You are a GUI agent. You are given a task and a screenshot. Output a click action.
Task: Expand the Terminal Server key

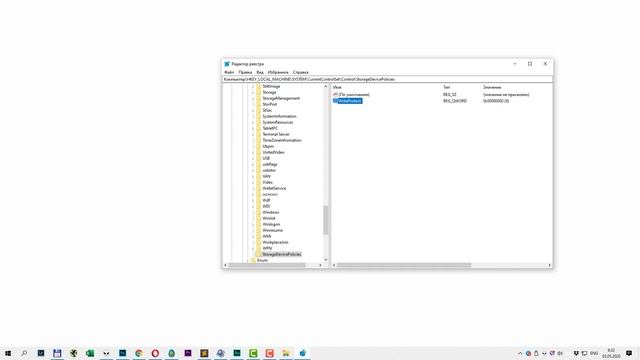[253, 134]
